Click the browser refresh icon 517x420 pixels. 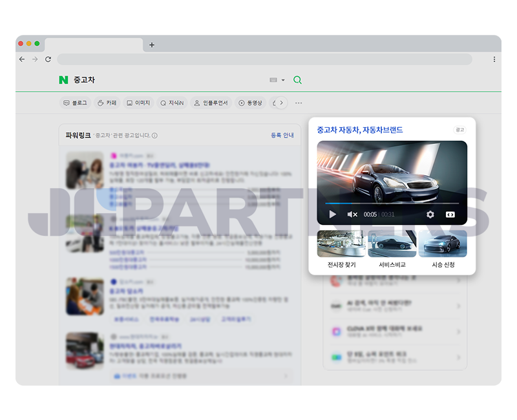click(48, 59)
